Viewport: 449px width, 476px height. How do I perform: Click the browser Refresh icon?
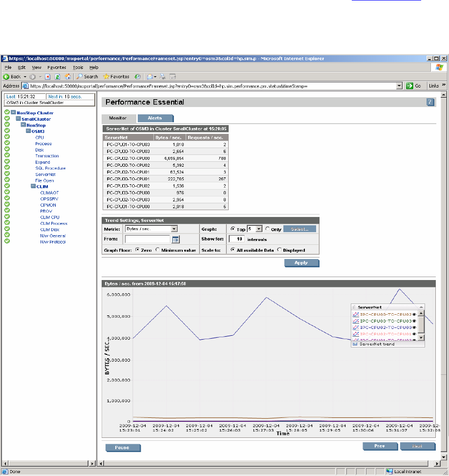click(x=57, y=77)
